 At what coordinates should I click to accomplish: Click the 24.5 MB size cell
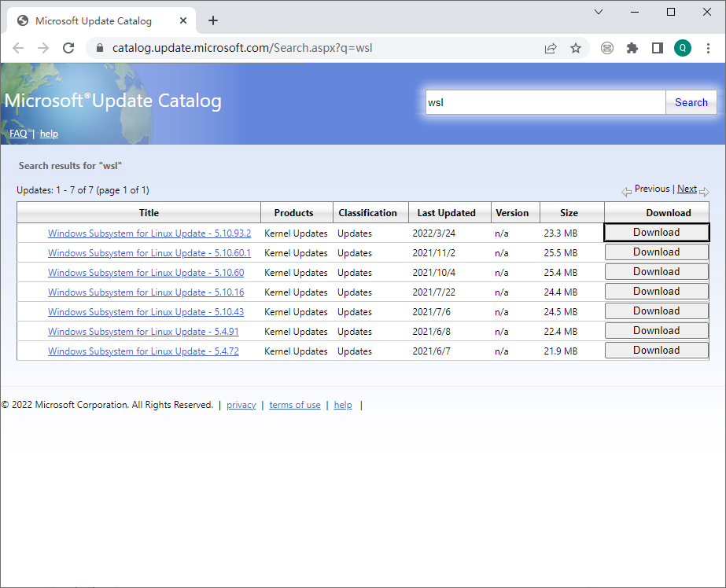[561, 312]
